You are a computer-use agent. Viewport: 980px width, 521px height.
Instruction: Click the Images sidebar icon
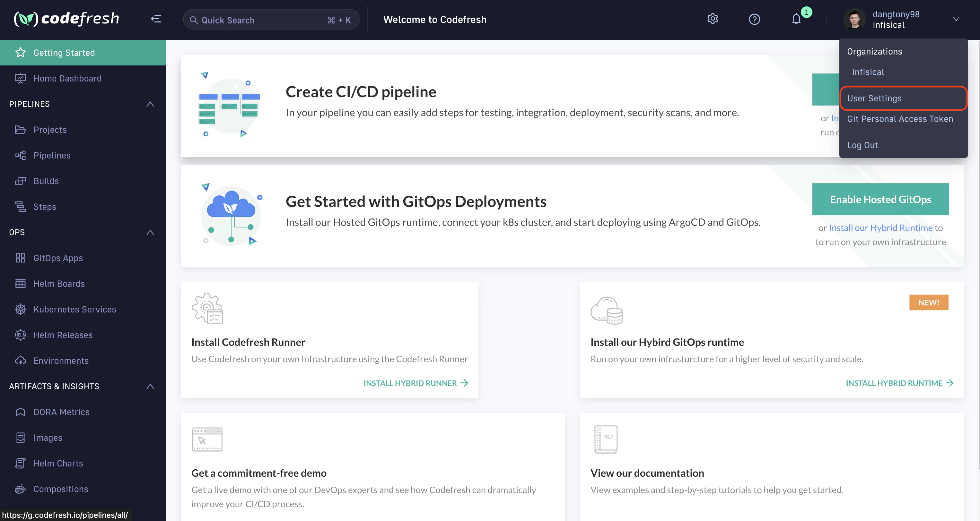[21, 437]
